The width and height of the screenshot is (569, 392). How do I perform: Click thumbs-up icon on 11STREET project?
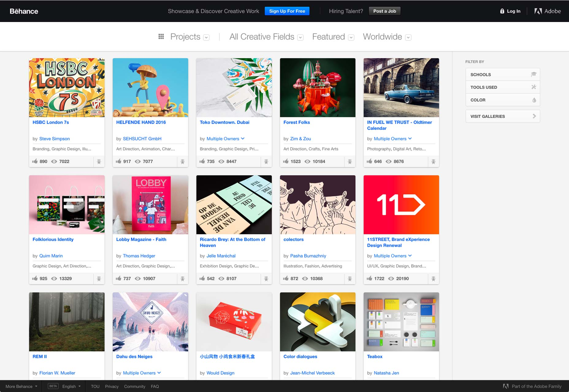pyautogui.click(x=369, y=278)
